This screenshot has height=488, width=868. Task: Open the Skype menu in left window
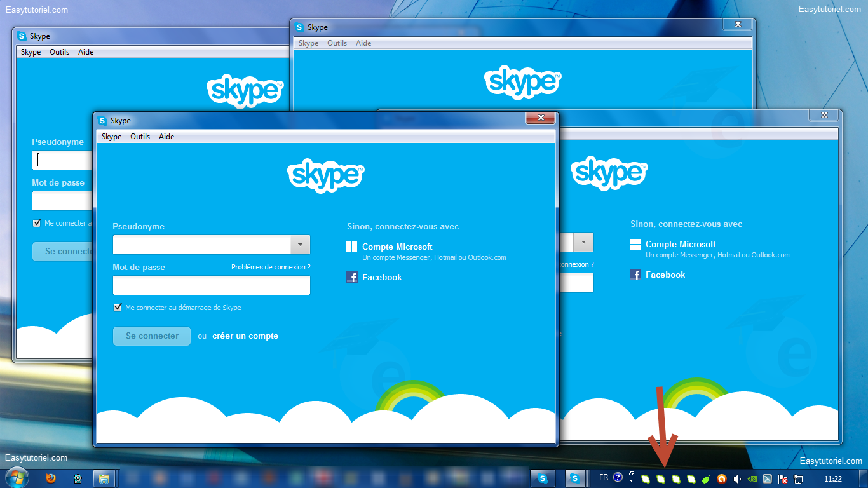pyautogui.click(x=31, y=52)
